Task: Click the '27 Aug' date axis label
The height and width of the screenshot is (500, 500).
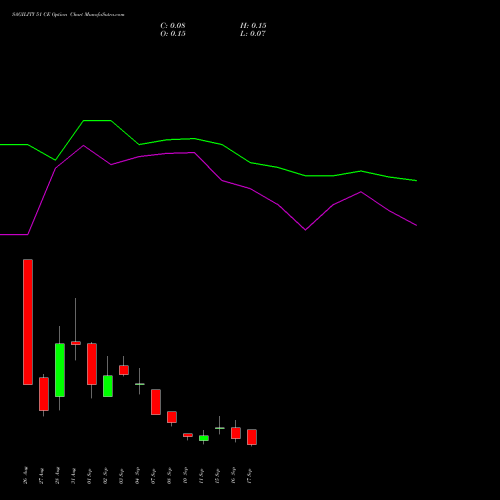Action: [x=42, y=475]
